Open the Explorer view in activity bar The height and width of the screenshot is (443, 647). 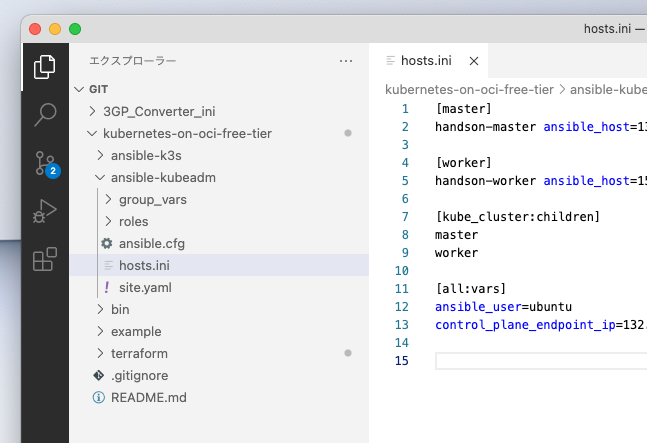pyautogui.click(x=45, y=67)
